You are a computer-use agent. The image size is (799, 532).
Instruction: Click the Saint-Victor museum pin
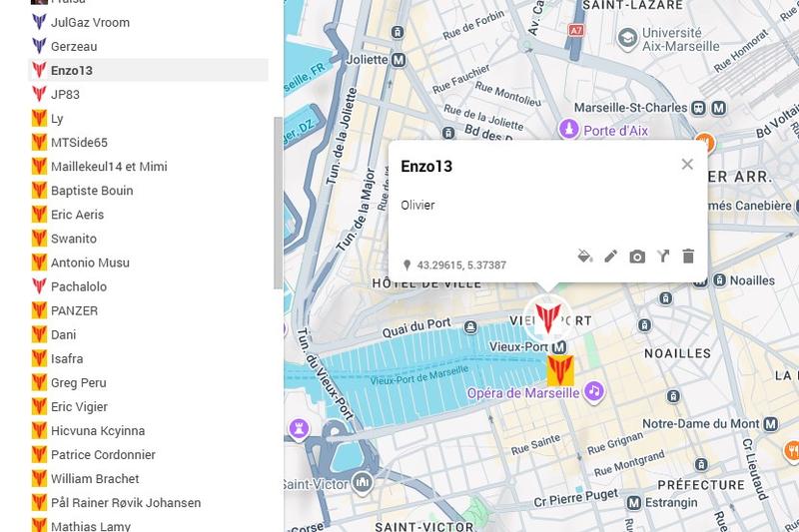pyautogui.click(x=363, y=481)
